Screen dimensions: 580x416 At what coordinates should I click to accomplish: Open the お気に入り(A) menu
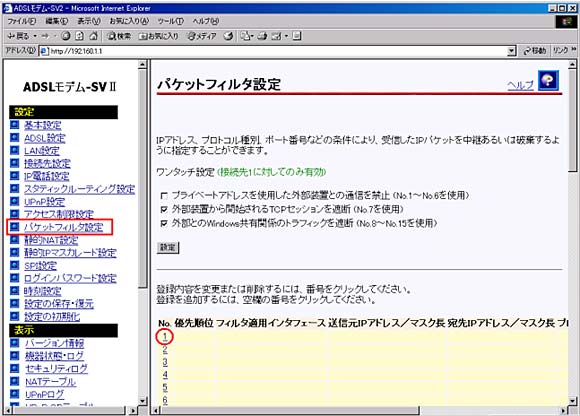(129, 21)
